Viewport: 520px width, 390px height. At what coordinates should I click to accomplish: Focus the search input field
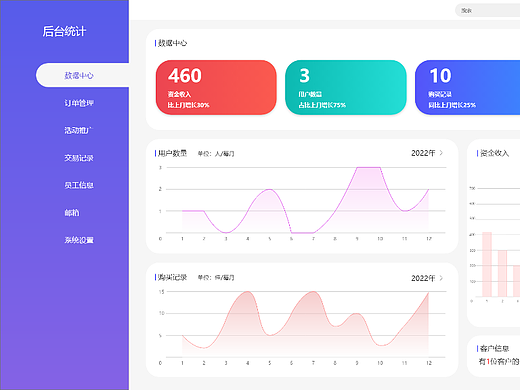click(488, 11)
